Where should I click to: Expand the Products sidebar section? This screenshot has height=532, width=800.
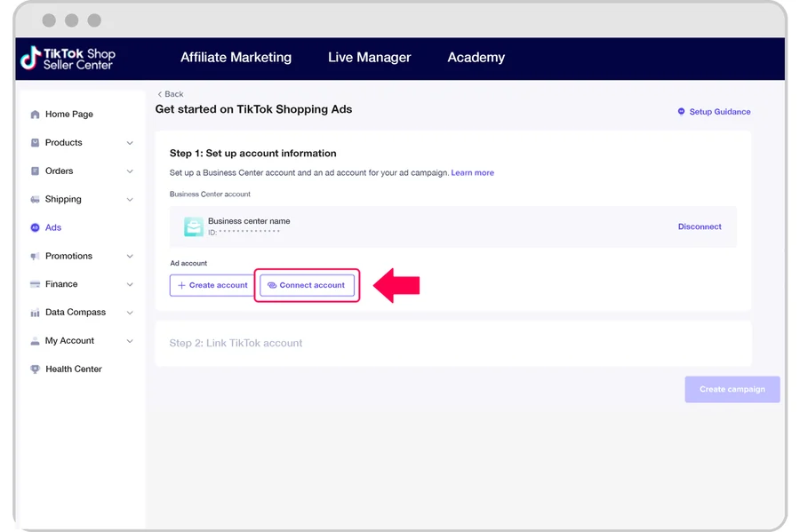tap(130, 142)
